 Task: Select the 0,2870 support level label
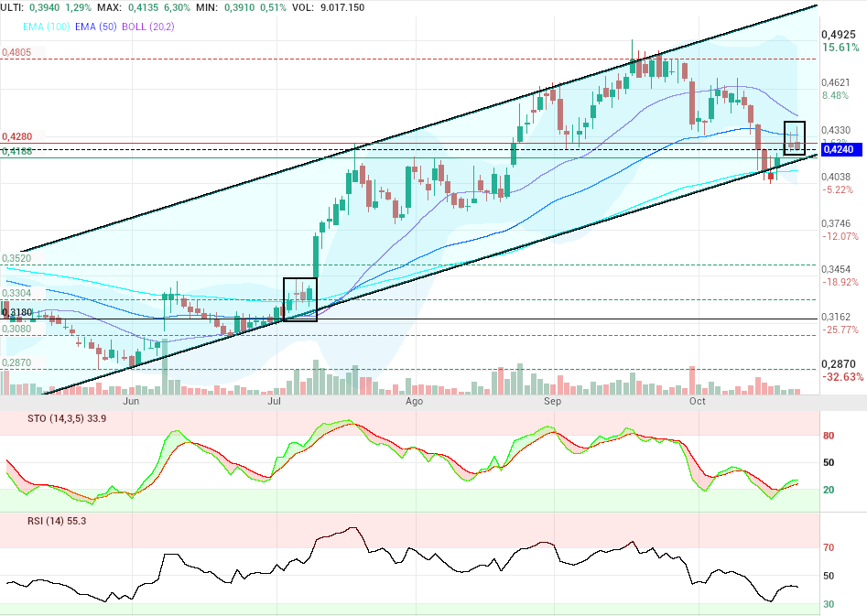(17, 363)
